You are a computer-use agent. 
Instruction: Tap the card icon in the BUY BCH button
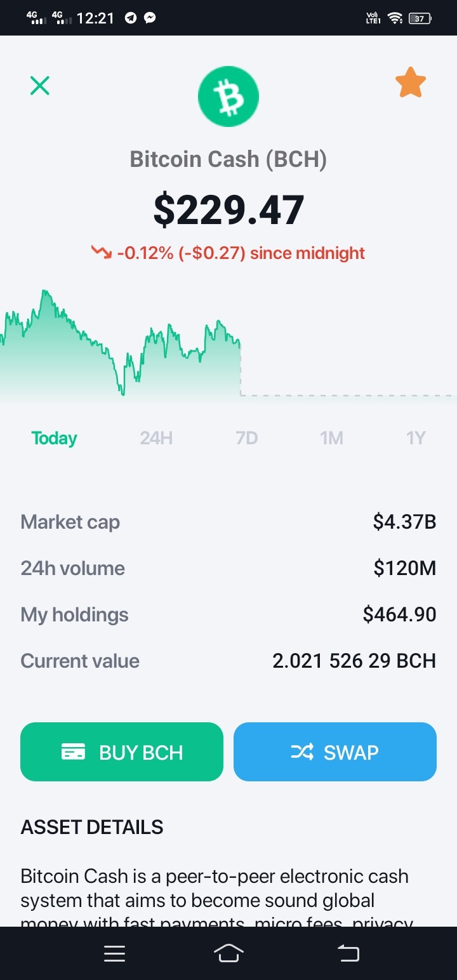pos(74,752)
